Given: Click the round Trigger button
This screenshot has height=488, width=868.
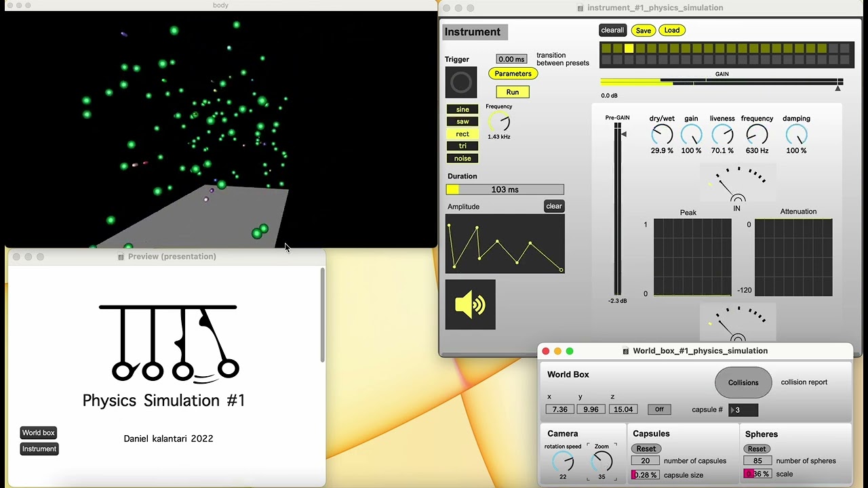Looking at the screenshot, I should [x=461, y=83].
